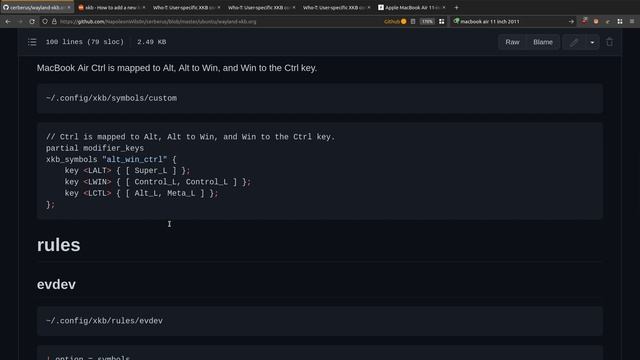The image size is (640, 360).
Task: Switch to the first 'Who-T: User-specific XKB' tab
Action: coord(187,7)
